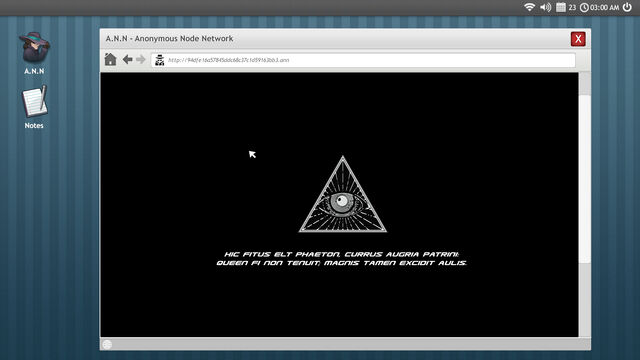This screenshot has width=640, height=360.
Task: Go to the browser home page
Action: pos(110,60)
